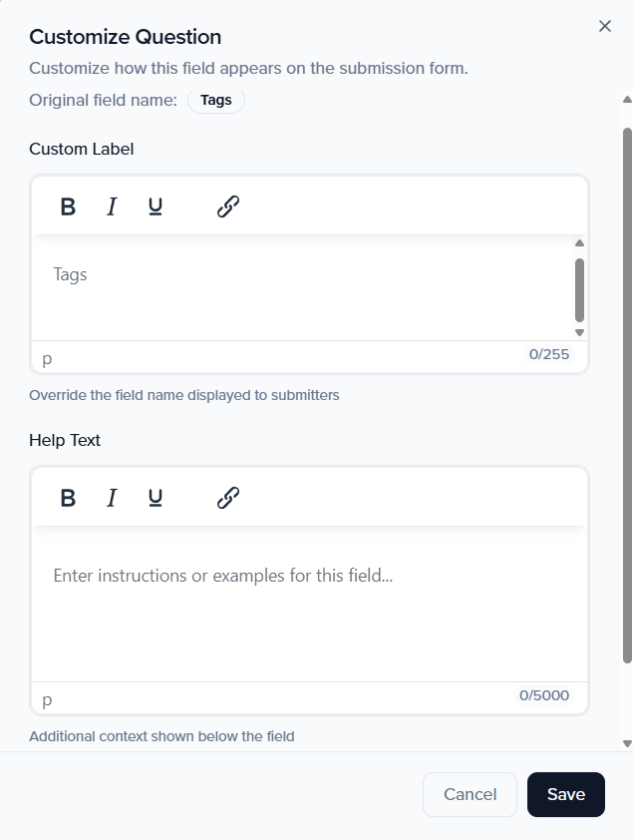Click the Custom Label editor scrollbar thumb
The height and width of the screenshot is (840, 633).
coord(579,289)
